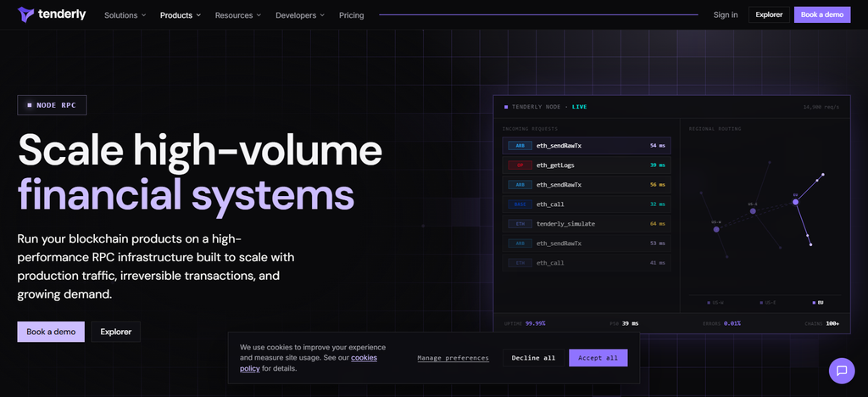Click the hero Book a demo button
The width and height of the screenshot is (868, 397).
pyautogui.click(x=51, y=332)
